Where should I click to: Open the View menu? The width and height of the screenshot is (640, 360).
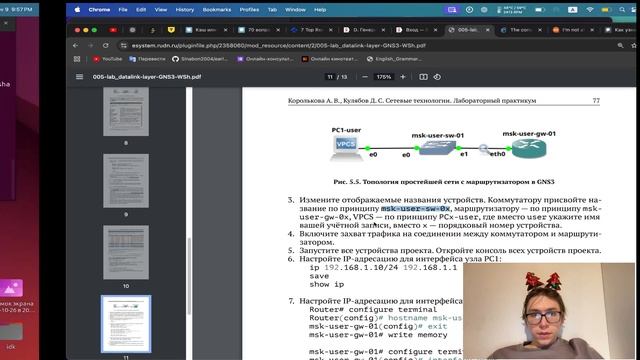pos(160,9)
